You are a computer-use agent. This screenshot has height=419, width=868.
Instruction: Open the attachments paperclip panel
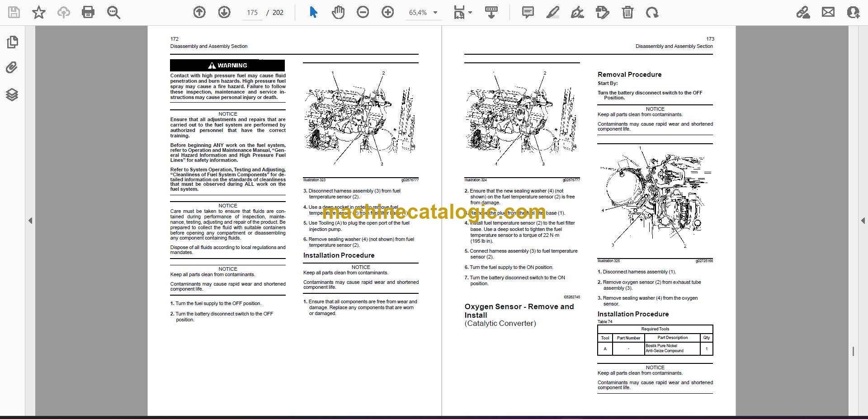12,68
